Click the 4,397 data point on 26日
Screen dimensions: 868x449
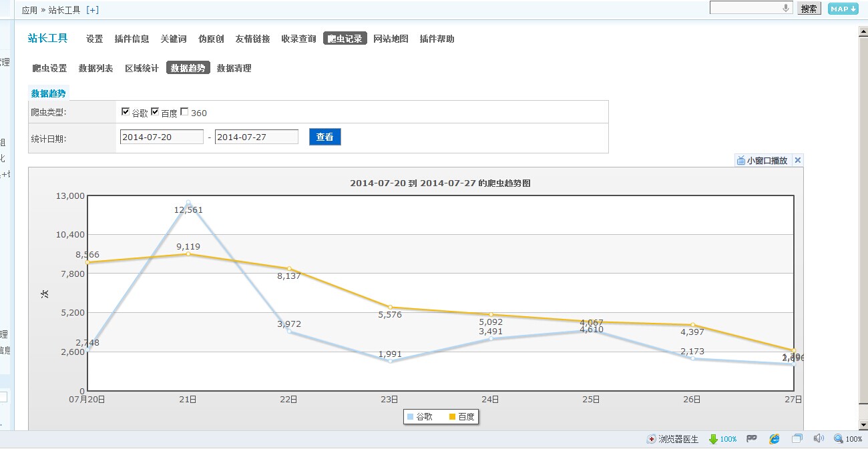692,325
